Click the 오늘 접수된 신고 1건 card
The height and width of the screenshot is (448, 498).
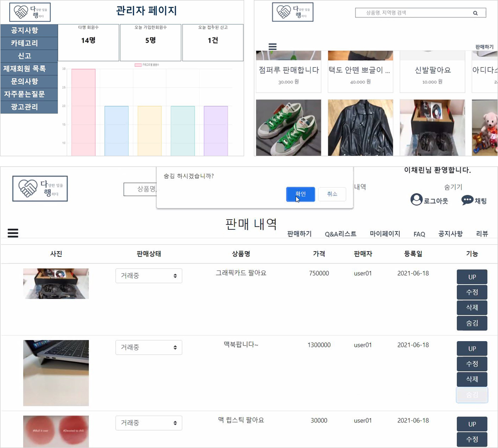click(x=213, y=42)
